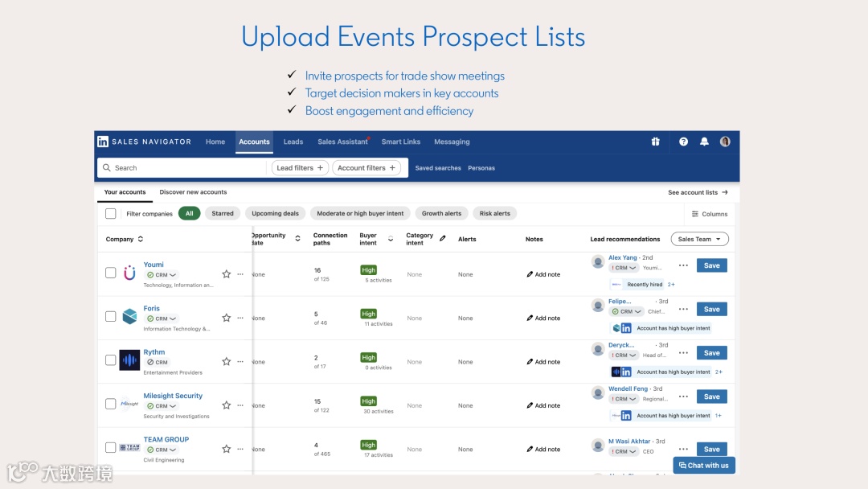868x489 pixels.
Task: Open more options for Foris company row
Action: coord(240,318)
